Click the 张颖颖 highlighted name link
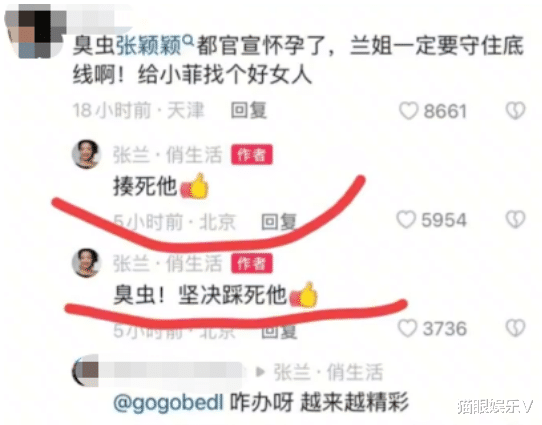 (149, 46)
